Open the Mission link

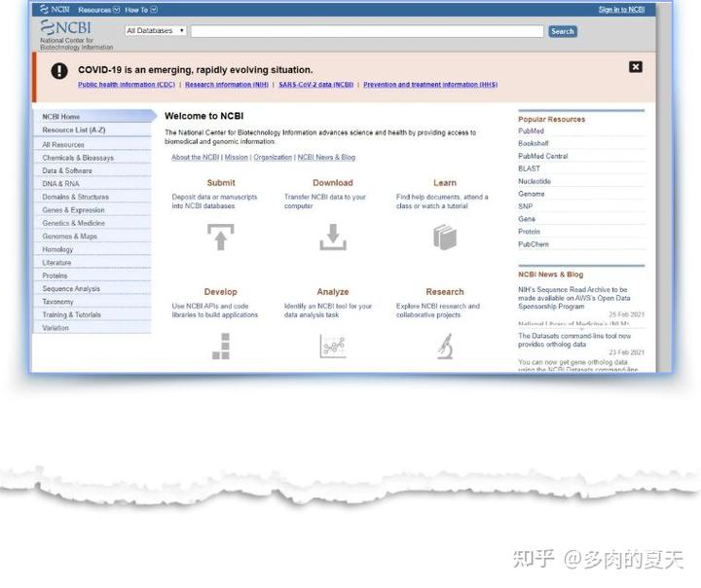(236, 158)
